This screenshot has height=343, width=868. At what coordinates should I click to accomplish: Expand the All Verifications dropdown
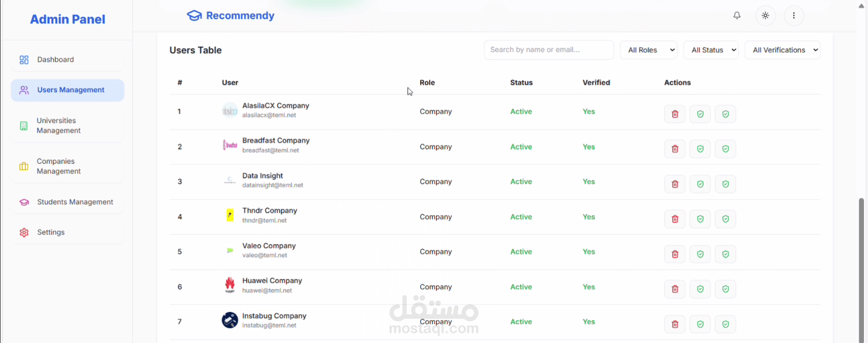click(783, 50)
